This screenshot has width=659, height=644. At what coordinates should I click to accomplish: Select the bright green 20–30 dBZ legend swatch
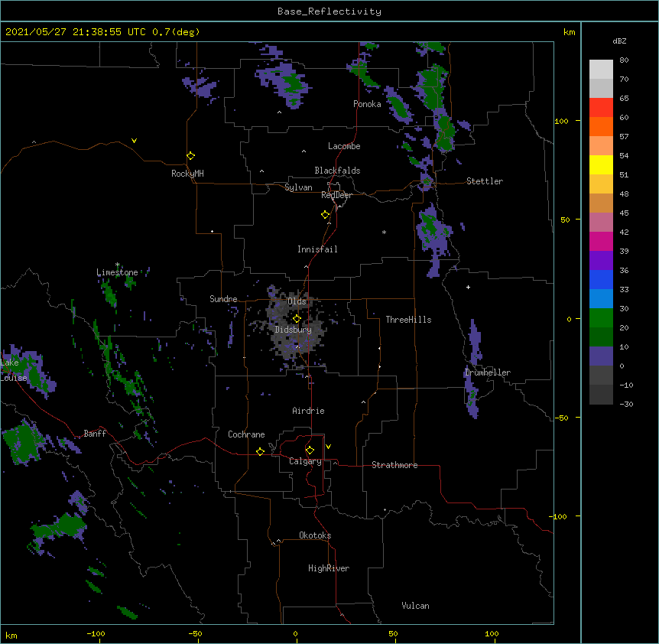tap(601, 318)
